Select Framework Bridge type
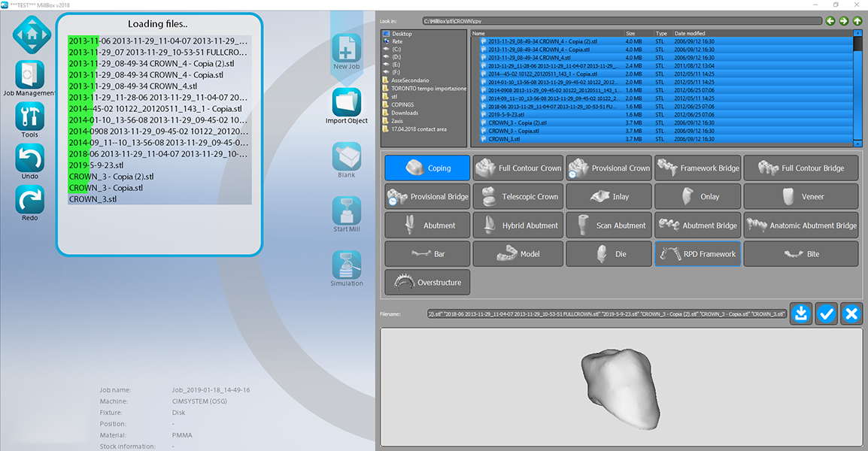The height and width of the screenshot is (451, 868). pos(697,168)
